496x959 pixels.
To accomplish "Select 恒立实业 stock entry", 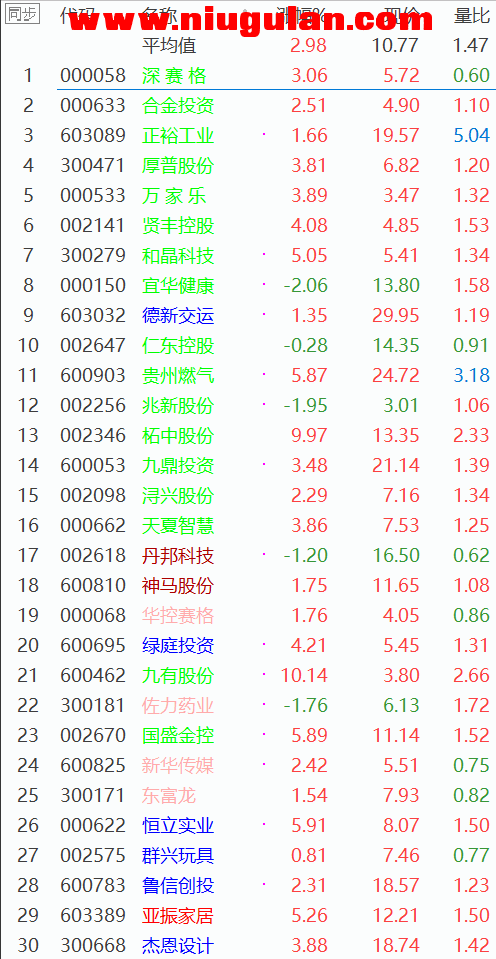I will (x=178, y=825).
